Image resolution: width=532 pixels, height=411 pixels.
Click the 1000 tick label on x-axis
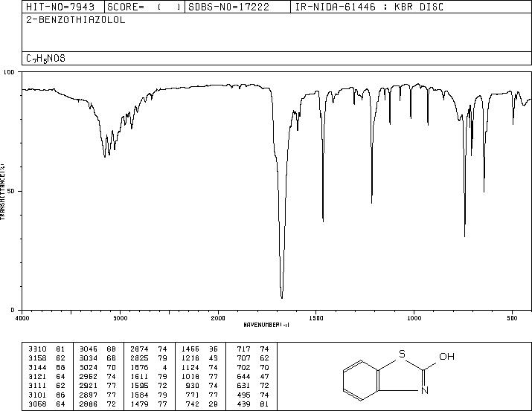(414, 318)
